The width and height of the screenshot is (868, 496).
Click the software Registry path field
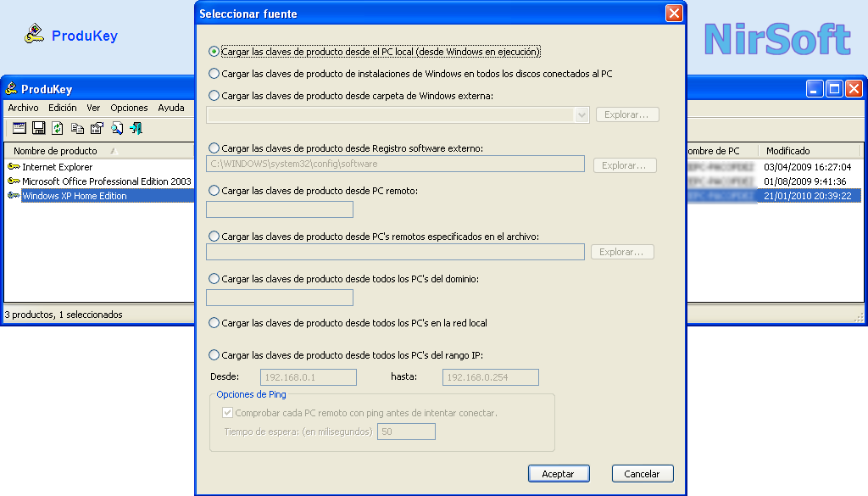tap(395, 164)
